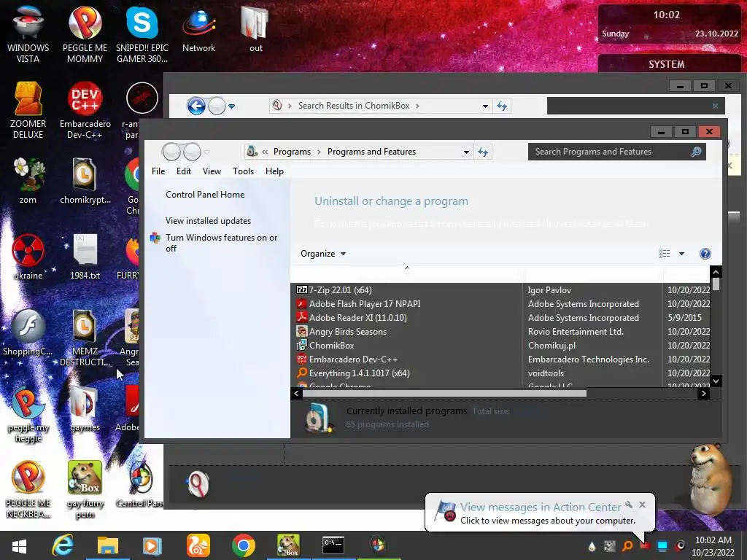This screenshot has width=747, height=560.
Task: Expand the chevron after Search Results in ChomikBox
Action: [x=417, y=106]
